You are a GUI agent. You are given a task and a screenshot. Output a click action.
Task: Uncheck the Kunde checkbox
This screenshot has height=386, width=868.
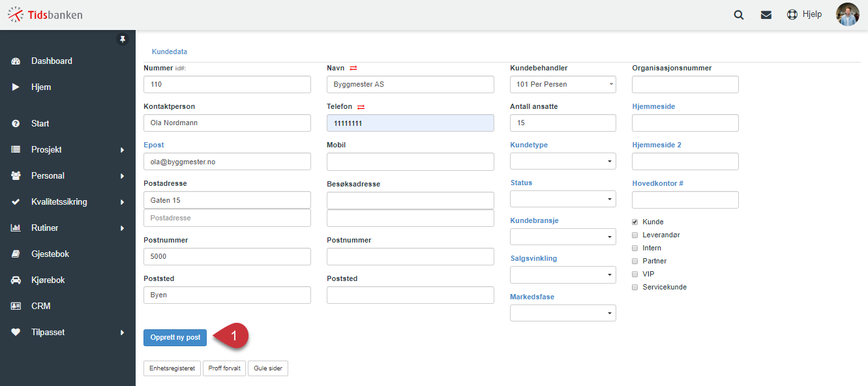(x=635, y=222)
